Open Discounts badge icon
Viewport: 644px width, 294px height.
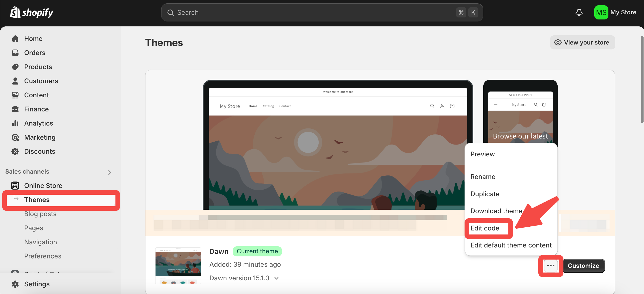(15, 151)
